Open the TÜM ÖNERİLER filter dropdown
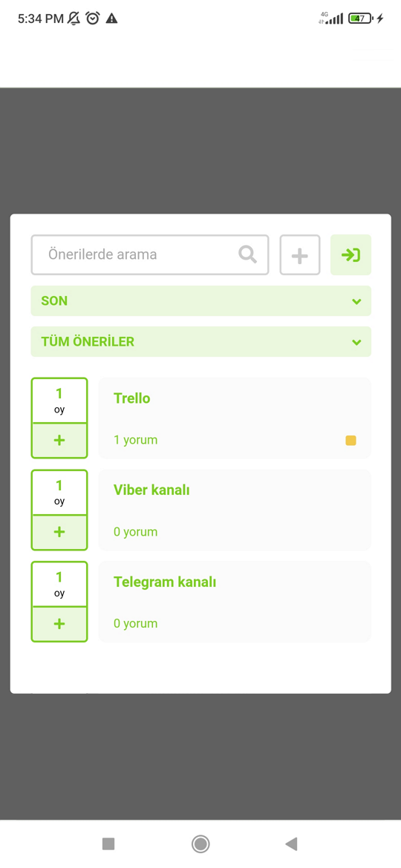 coord(201,341)
